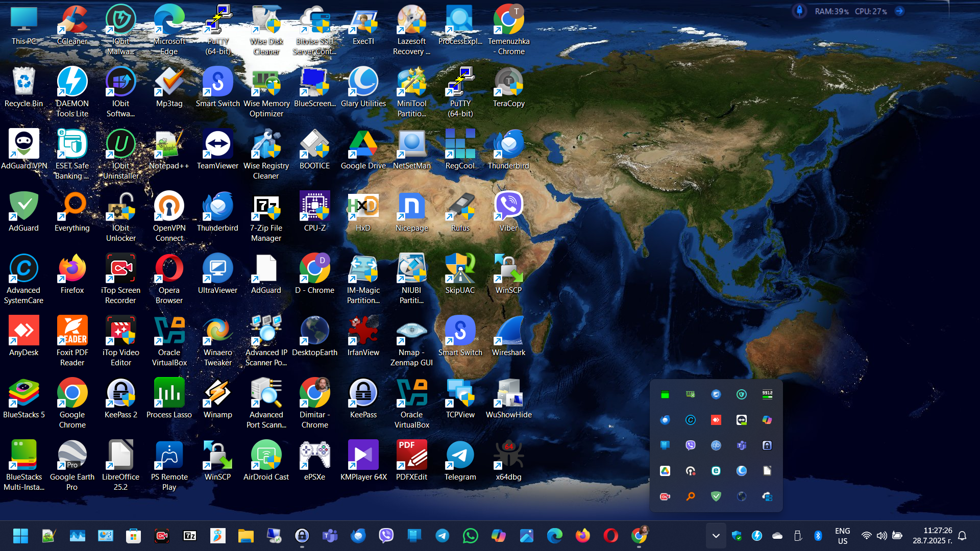Launch WhatsApp from the taskbar

[x=470, y=536]
